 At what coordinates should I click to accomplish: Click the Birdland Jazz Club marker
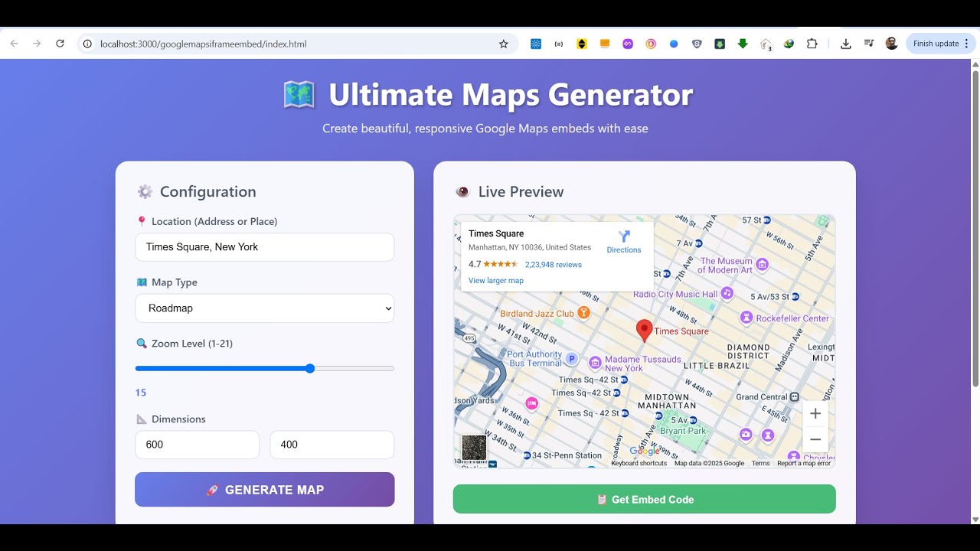click(583, 312)
